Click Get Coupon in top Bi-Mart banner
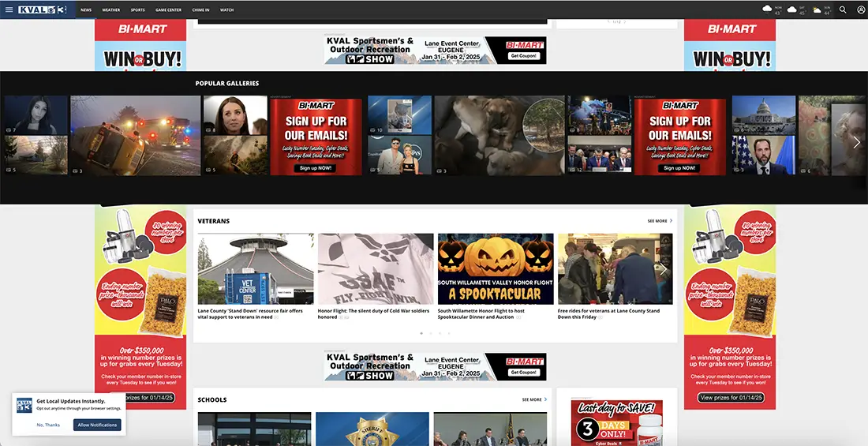This screenshot has height=446, width=868. pos(524,56)
